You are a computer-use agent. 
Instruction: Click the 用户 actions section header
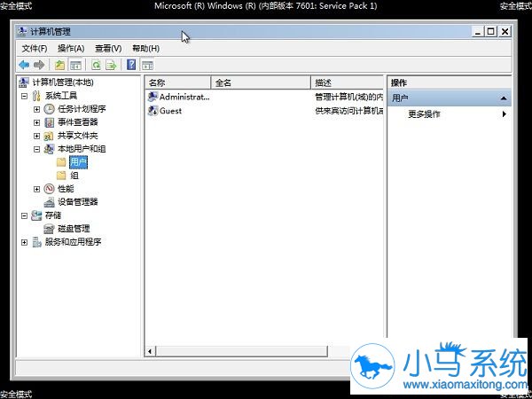(x=450, y=98)
